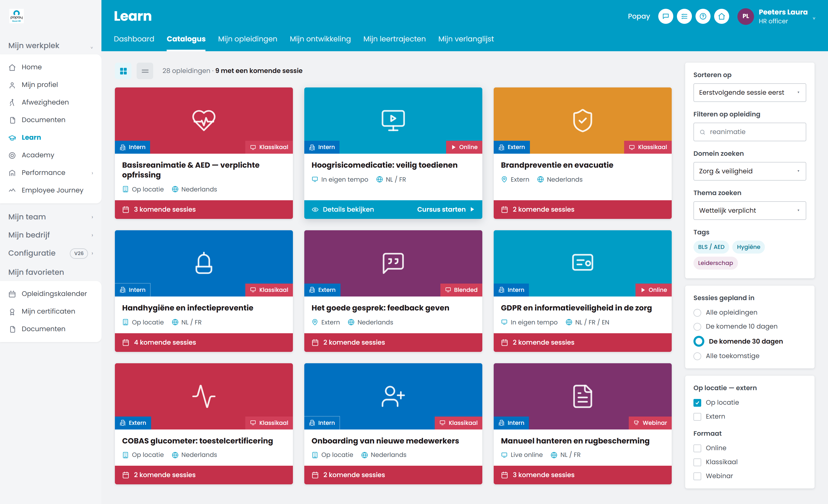Image resolution: width=828 pixels, height=504 pixels.
Task: Click Cursus starten on Hoogrisicomedicatie card
Action: click(x=446, y=209)
